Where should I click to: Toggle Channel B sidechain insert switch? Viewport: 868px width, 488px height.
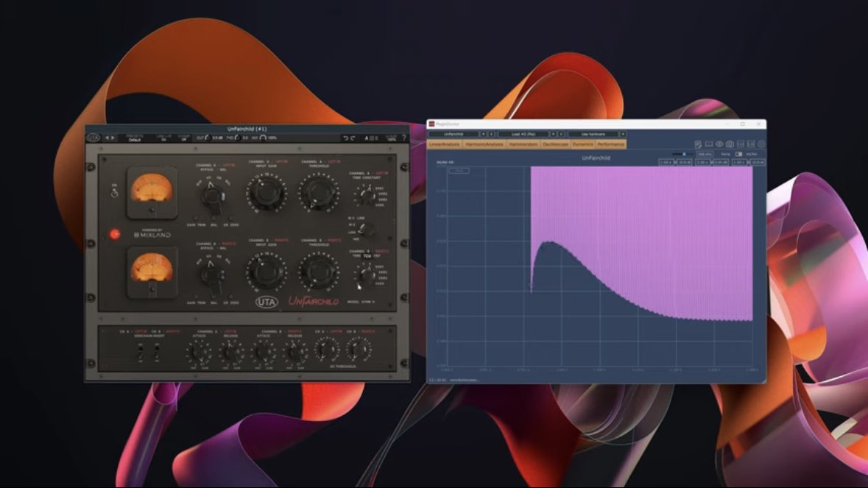tap(157, 352)
